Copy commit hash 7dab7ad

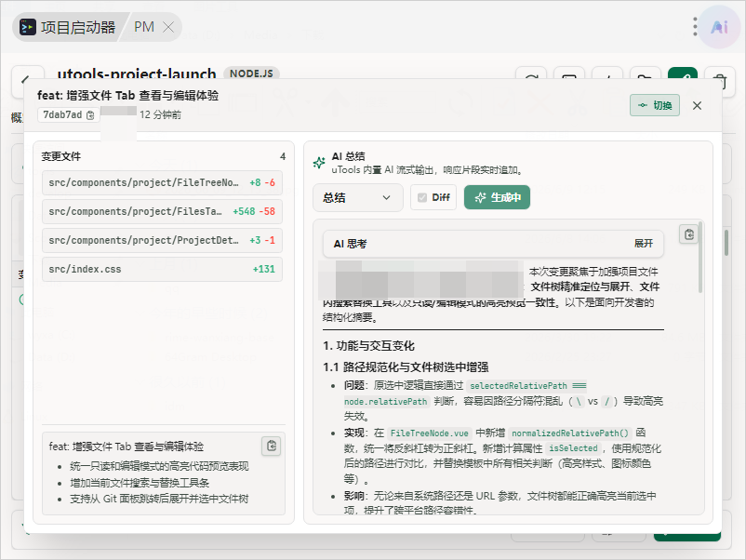[90, 115]
